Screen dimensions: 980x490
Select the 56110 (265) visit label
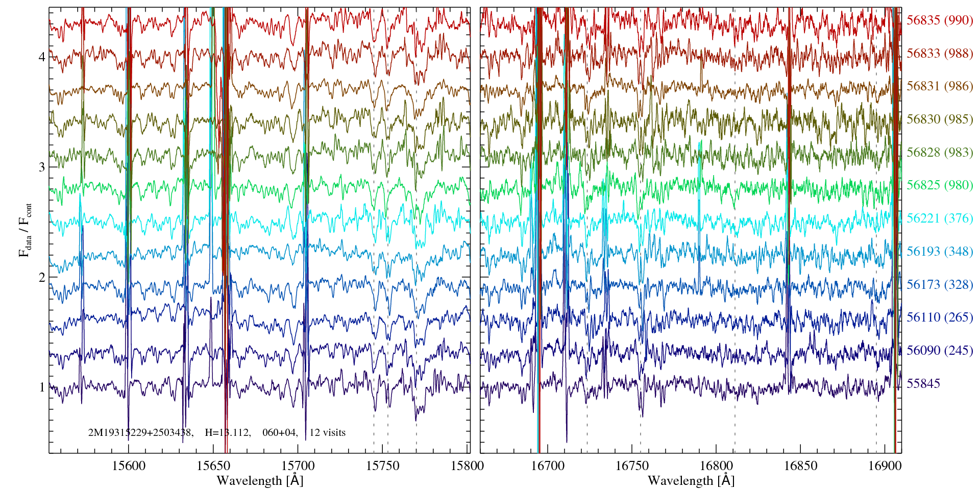click(939, 317)
